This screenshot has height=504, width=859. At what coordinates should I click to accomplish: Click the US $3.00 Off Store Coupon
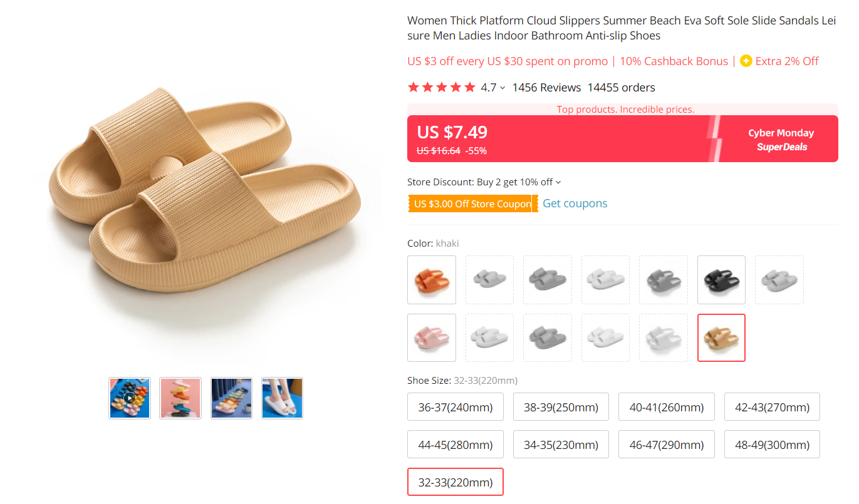(x=470, y=203)
